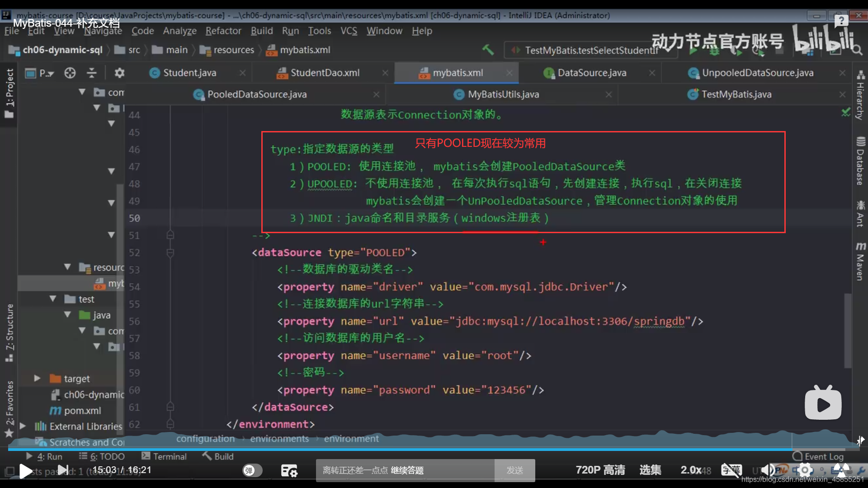Close the UnpooledDataSource.java tab
The height and width of the screenshot is (488, 868).
coord(842,73)
